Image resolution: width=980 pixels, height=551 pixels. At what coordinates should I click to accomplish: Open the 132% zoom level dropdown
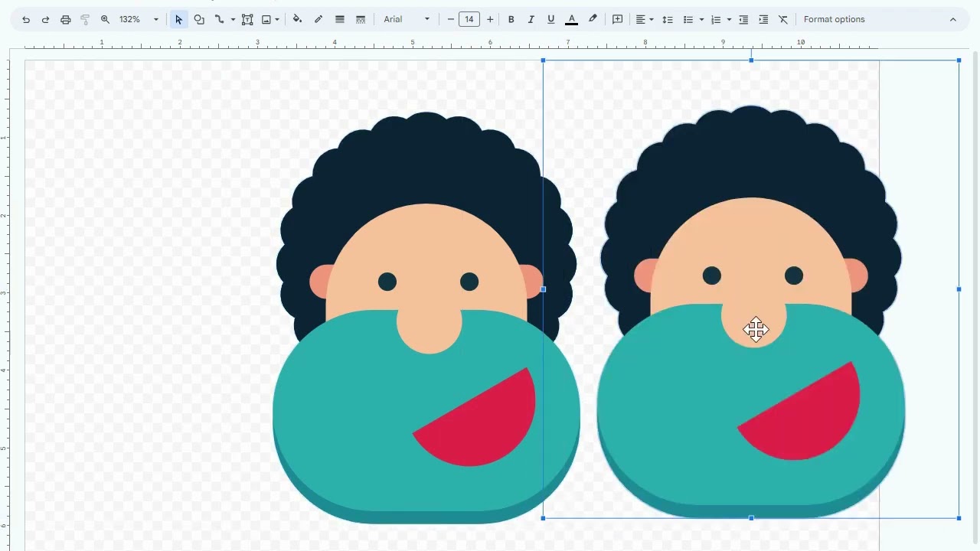pos(139,19)
